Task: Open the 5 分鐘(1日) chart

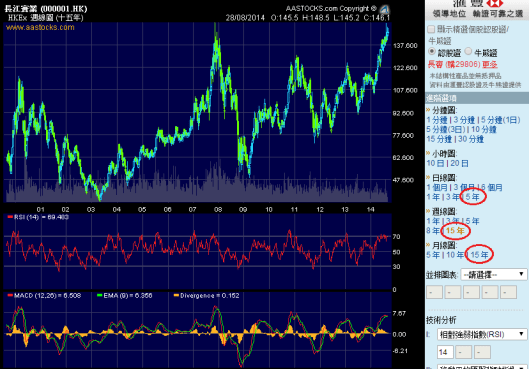Action: point(500,120)
